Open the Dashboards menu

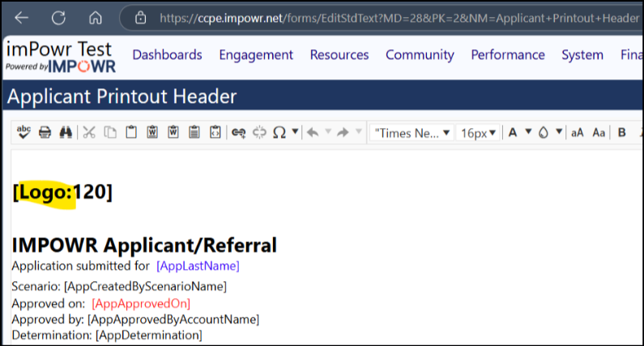click(167, 54)
